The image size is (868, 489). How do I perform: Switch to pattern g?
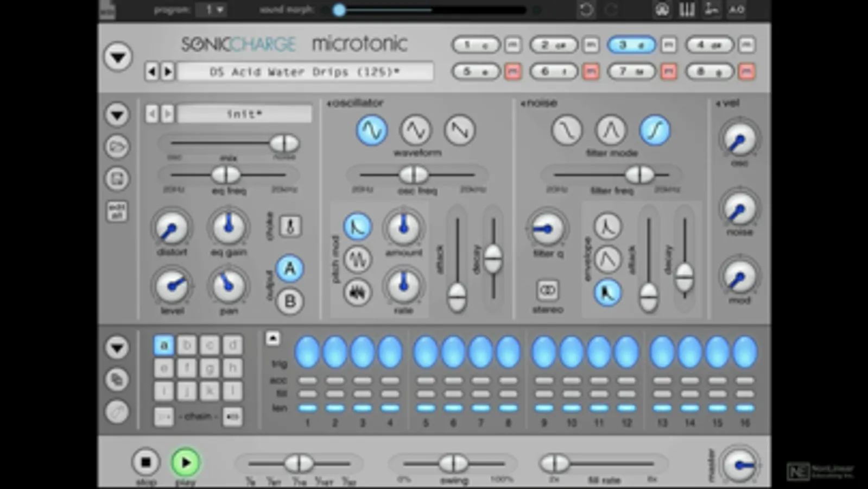pos(210,368)
